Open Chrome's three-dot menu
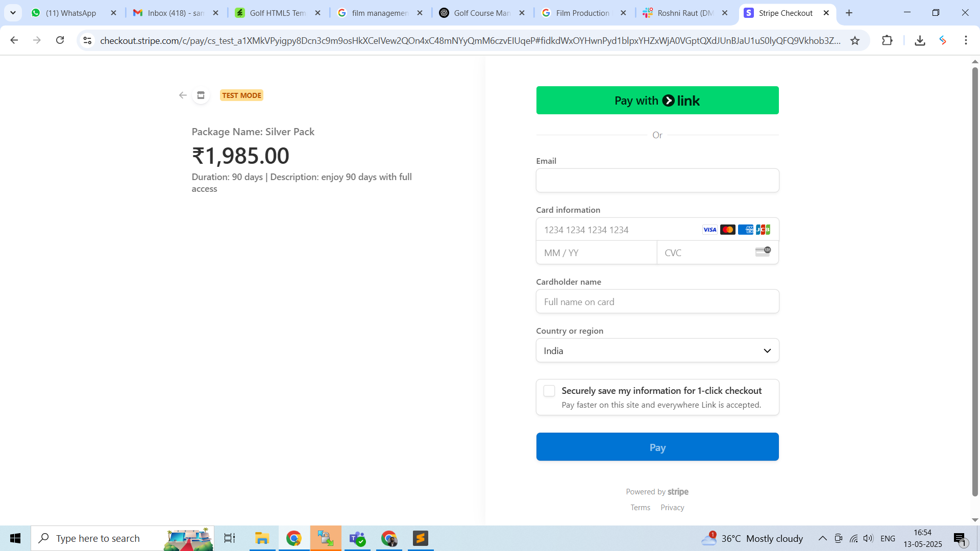The width and height of the screenshot is (980, 551). pyautogui.click(x=966, y=40)
